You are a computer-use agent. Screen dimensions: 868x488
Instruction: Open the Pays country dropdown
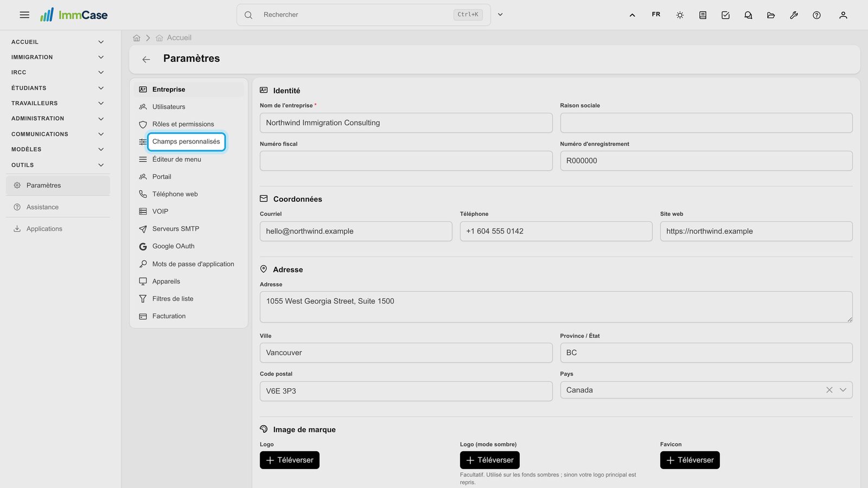[843, 390]
